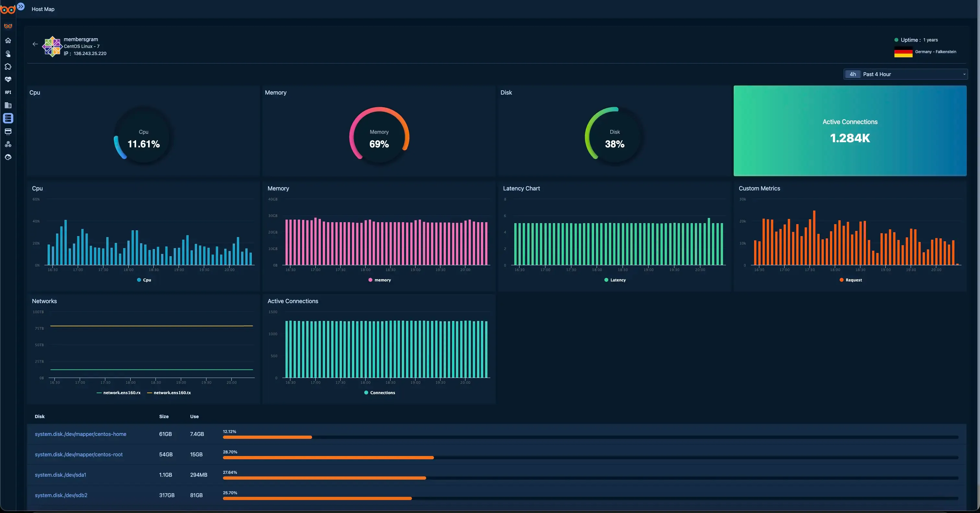
Task: Click the Custom Metrics chart title
Action: click(x=759, y=188)
